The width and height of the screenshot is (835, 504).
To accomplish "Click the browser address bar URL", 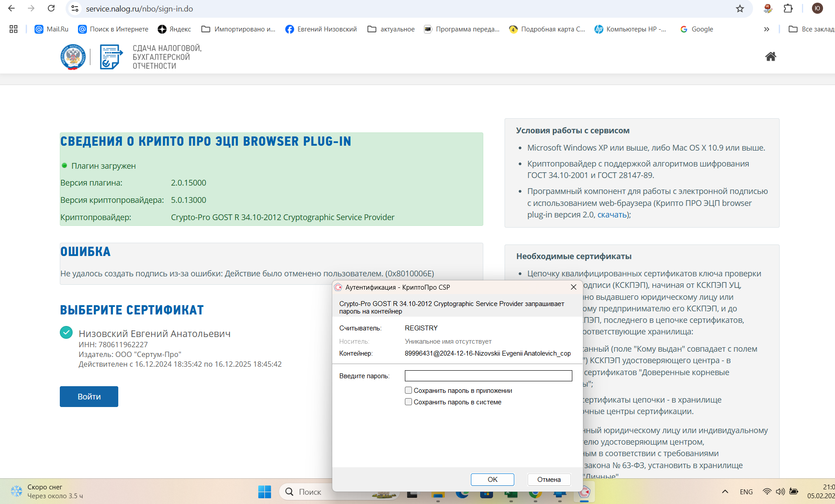I will coord(139,9).
